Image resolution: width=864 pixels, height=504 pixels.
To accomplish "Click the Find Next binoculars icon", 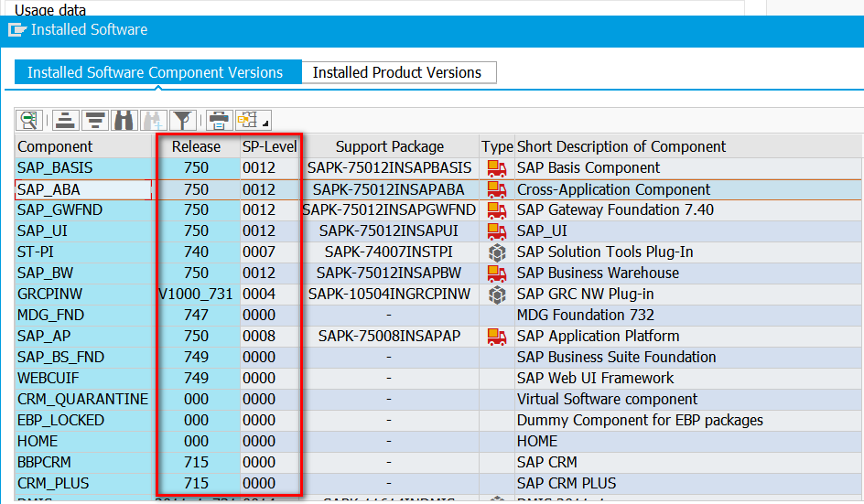I will tap(154, 120).
